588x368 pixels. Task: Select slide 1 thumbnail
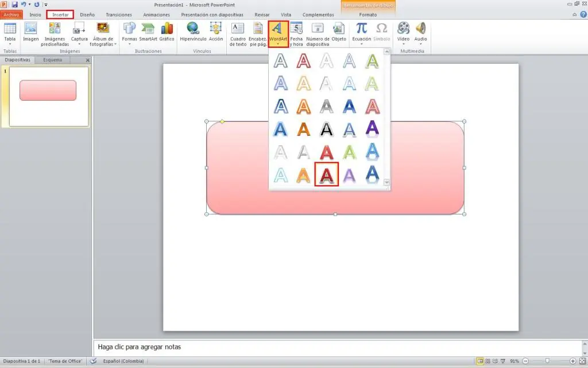click(x=49, y=97)
